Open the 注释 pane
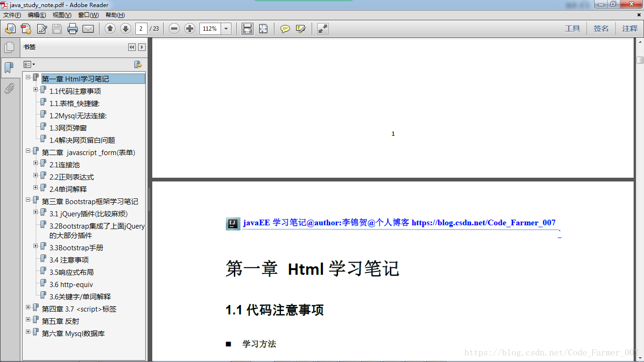The image size is (644, 362). [630, 29]
